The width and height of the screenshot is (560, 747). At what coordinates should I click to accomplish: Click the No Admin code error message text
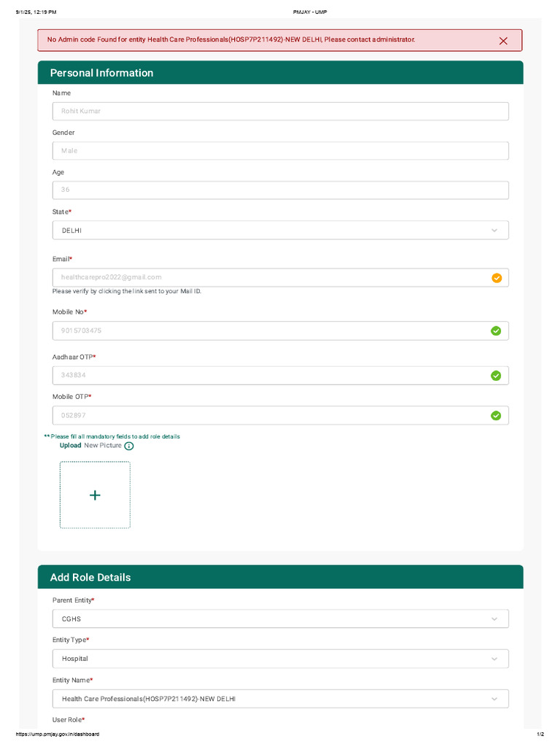(231, 39)
